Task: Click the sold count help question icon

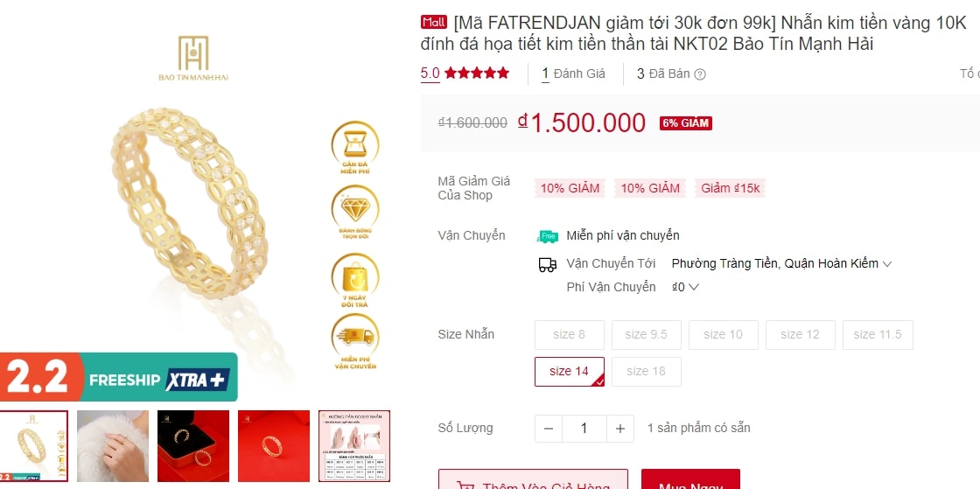Action: [700, 74]
